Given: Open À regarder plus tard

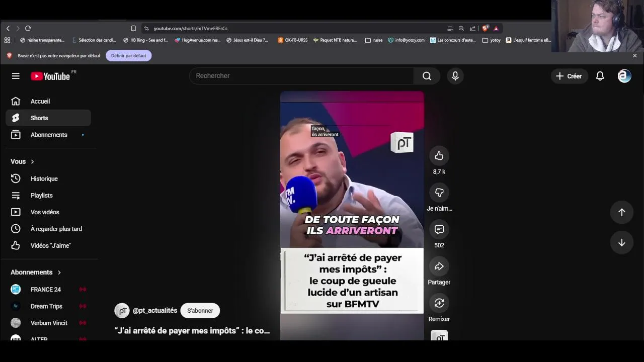Looking at the screenshot, I should pyautogui.click(x=48, y=229).
